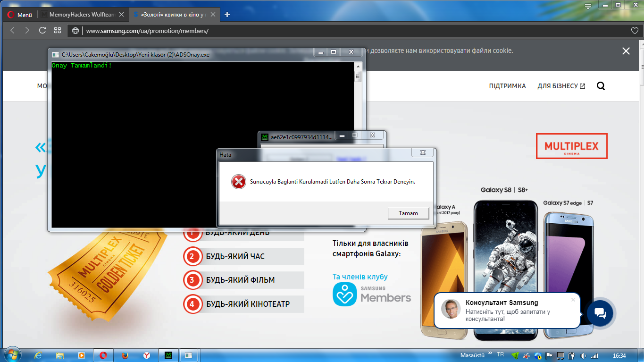Image resolution: width=644 pixels, height=362 pixels.
Task: Click БУДЬ-ЯКИЙ КІНОТЕАТР item 4
Action: [243, 304]
